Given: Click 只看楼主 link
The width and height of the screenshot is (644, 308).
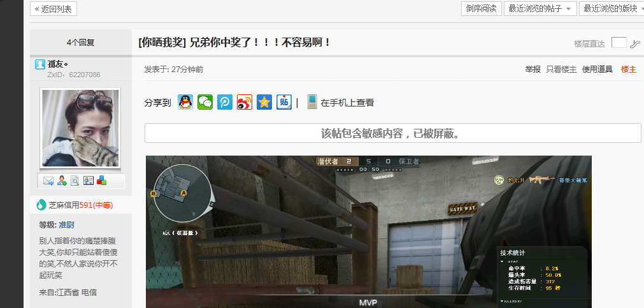Looking at the screenshot, I should pyautogui.click(x=561, y=70).
